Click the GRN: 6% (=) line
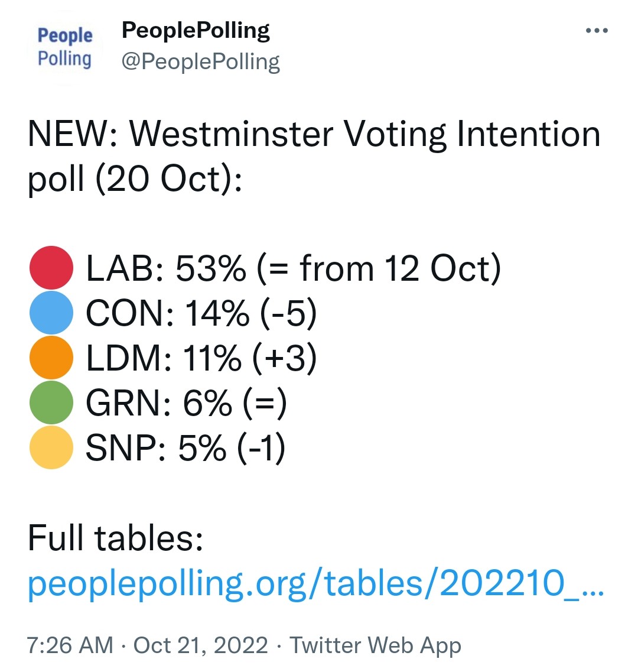The image size is (638, 672). click(x=187, y=403)
